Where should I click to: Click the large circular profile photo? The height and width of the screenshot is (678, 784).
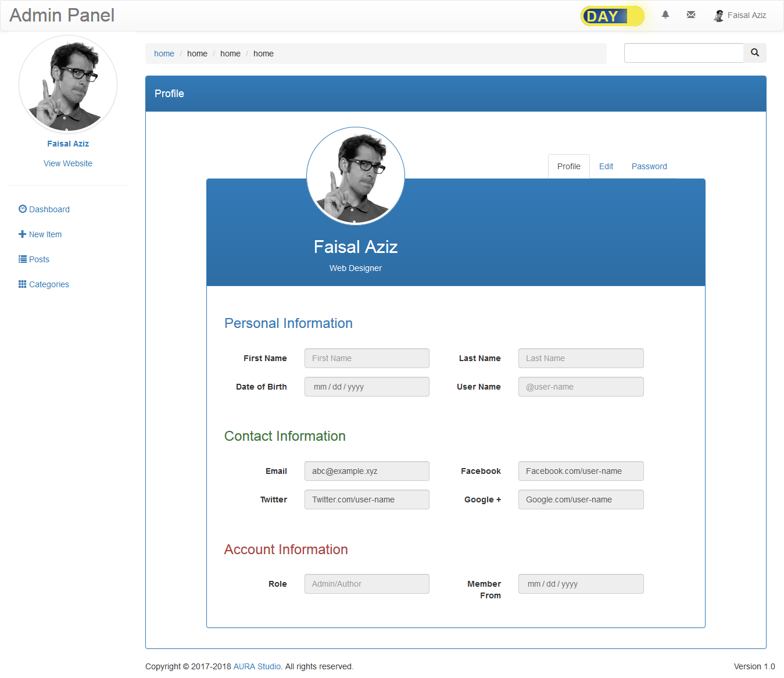pyautogui.click(x=355, y=176)
